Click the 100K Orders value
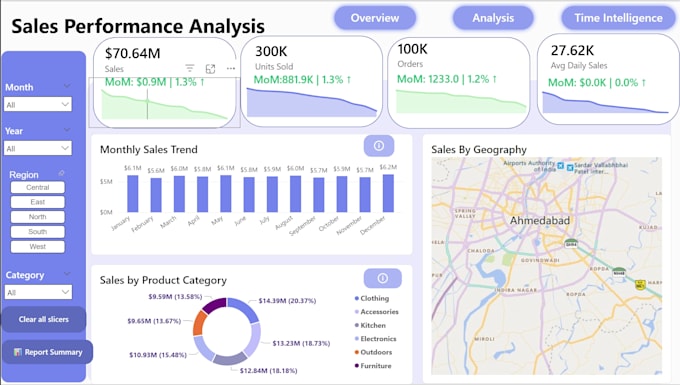This screenshot has width=680, height=385. [412, 49]
